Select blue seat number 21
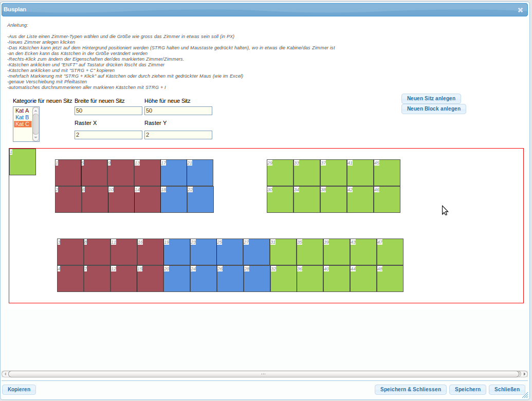The width and height of the screenshot is (532, 401). (200, 173)
